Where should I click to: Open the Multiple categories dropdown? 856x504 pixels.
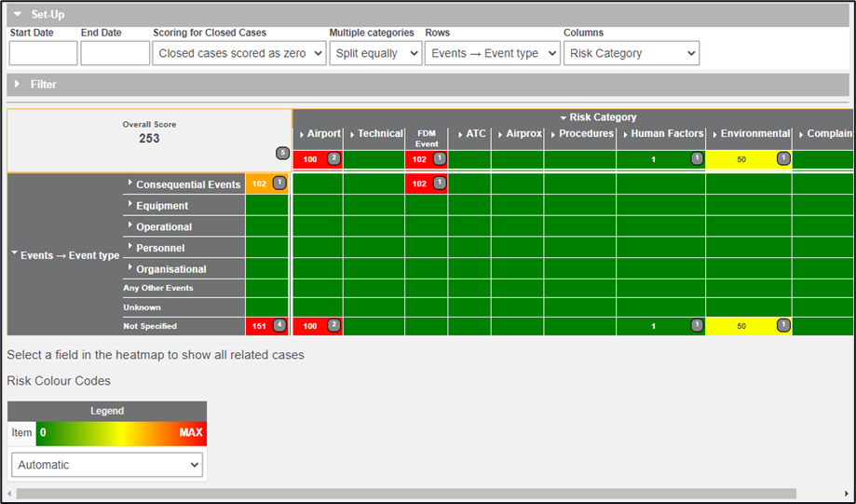(x=375, y=53)
